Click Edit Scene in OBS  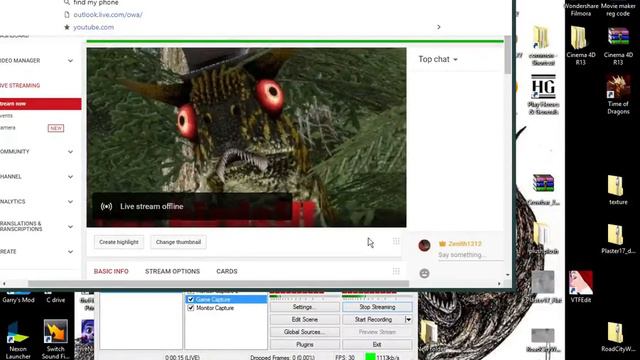pyautogui.click(x=304, y=320)
